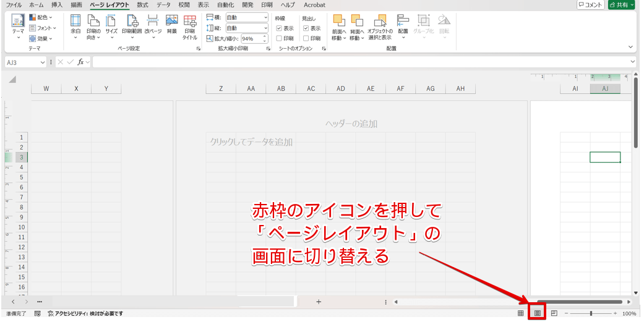Click クリックしてデータを追加 placeholder text

click(251, 142)
